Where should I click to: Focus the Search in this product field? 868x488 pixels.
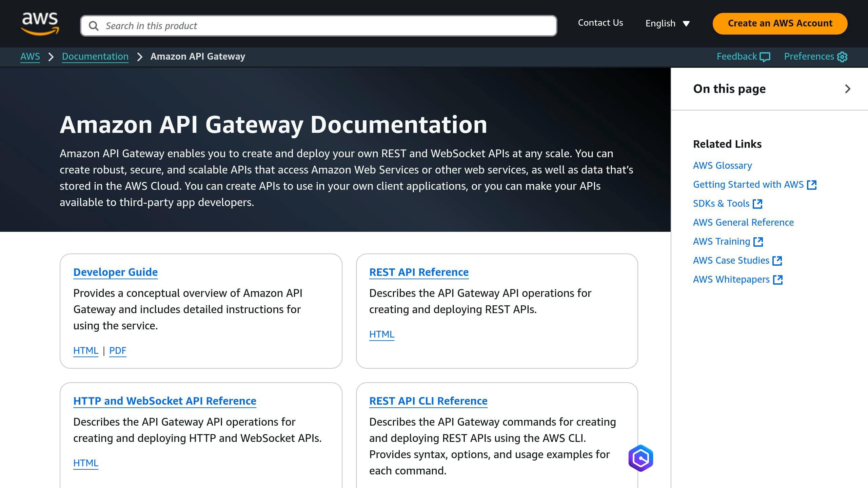318,26
